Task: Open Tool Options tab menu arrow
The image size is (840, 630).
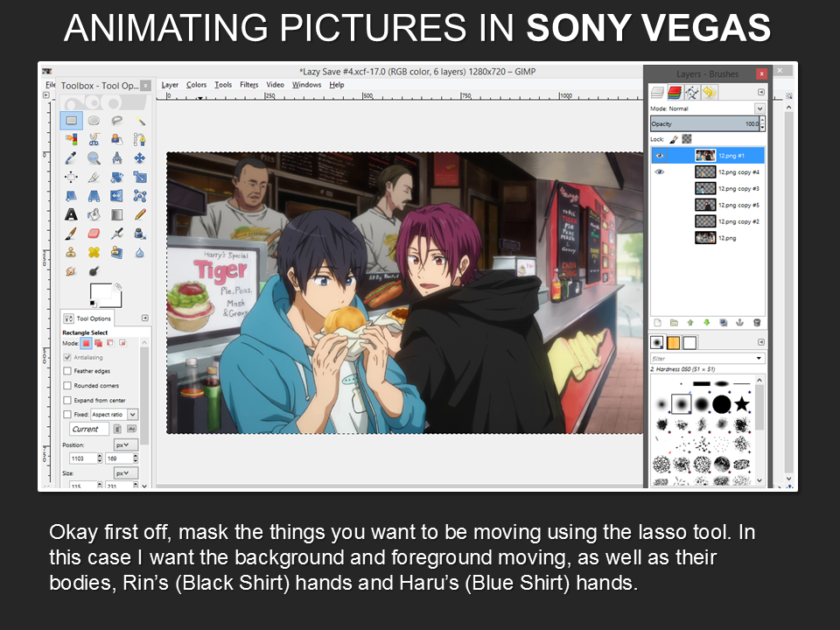Action: click(144, 318)
